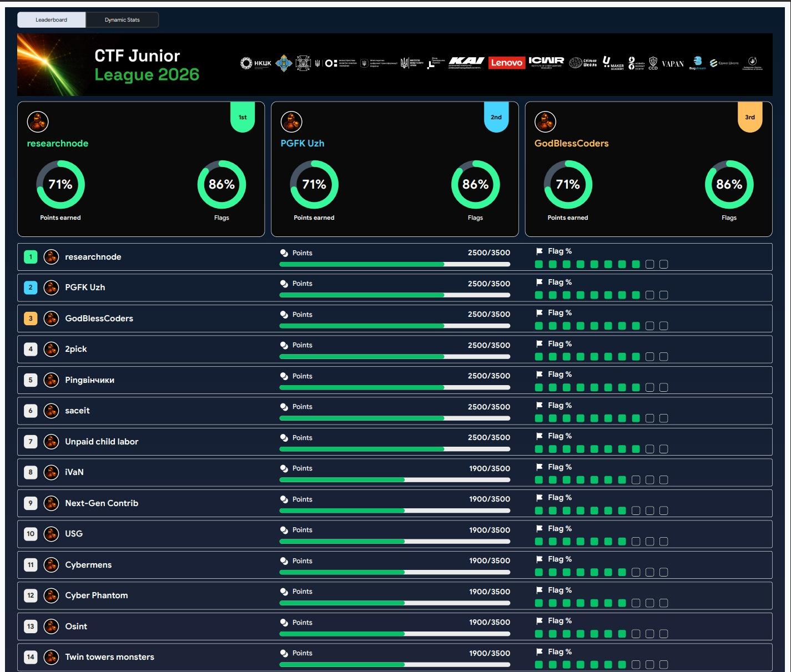Click the 86% Flags ring on GodBlessCoders card

729,184
